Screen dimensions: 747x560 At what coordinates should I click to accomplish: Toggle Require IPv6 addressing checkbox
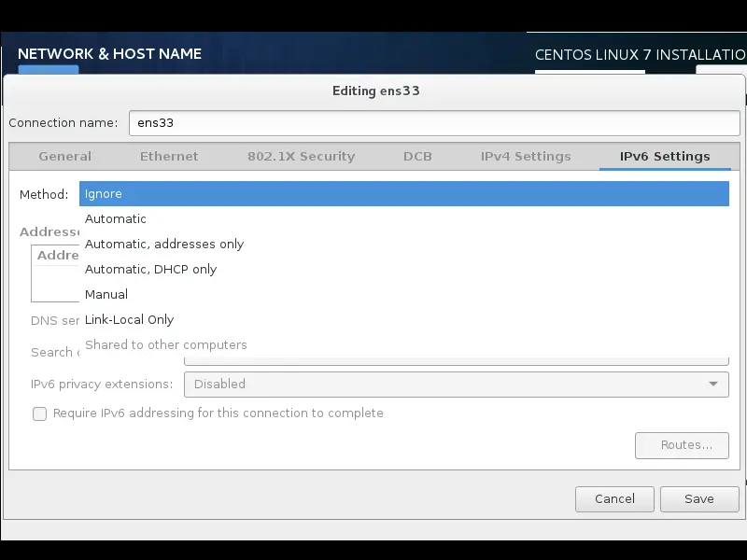pos(39,413)
